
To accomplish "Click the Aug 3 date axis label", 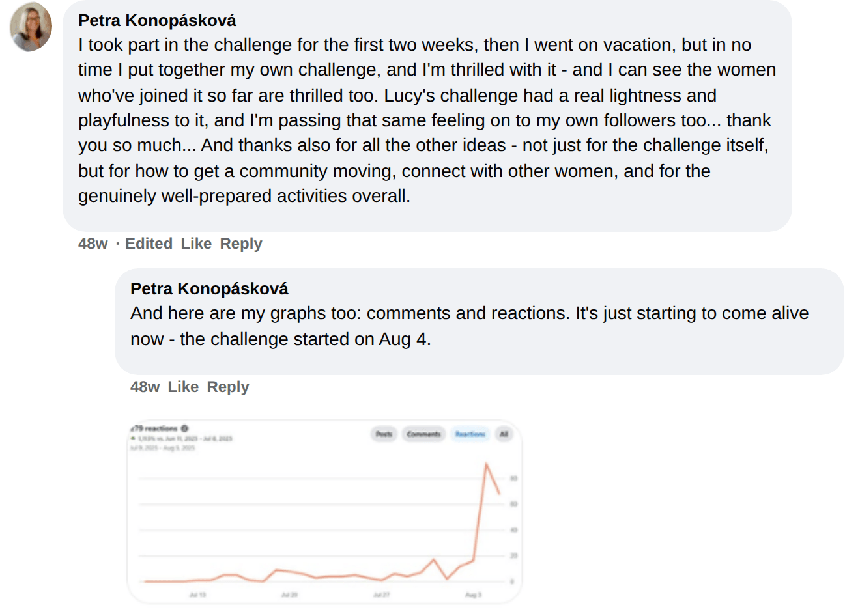I will click(x=474, y=595).
